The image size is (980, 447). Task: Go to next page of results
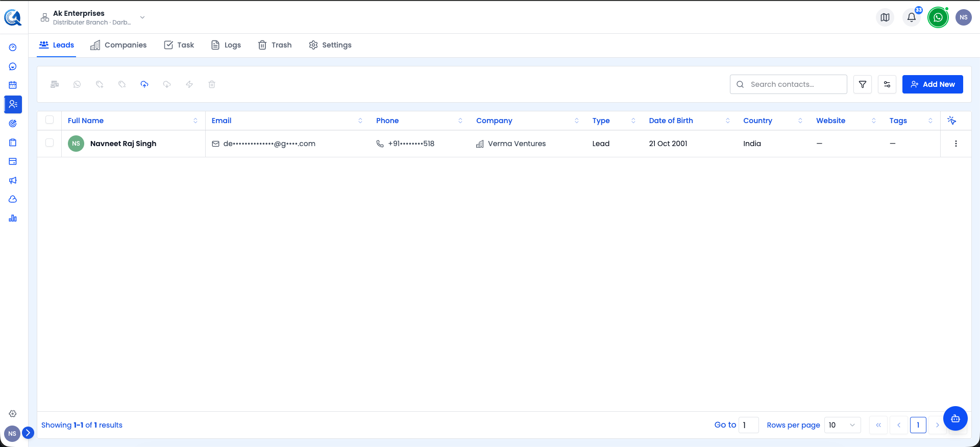coord(937,425)
